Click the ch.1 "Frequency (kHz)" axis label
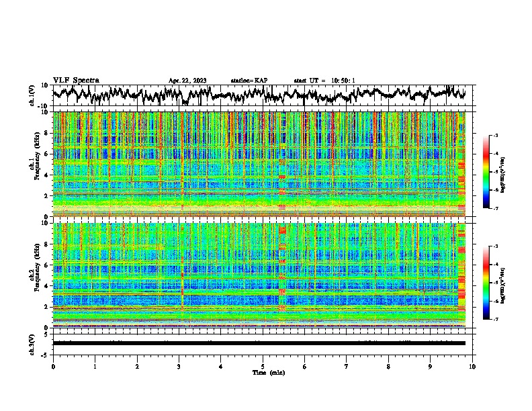The image size is (532, 411). click(37, 156)
